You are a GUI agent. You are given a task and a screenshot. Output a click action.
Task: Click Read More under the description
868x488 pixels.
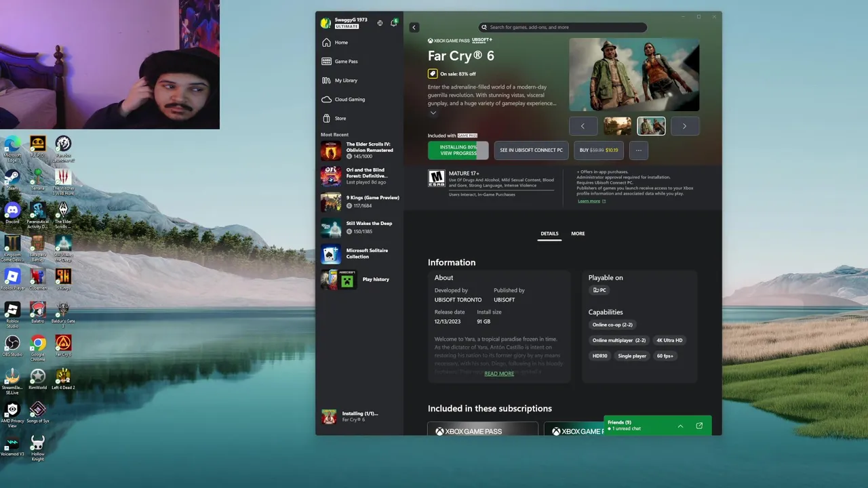point(499,374)
